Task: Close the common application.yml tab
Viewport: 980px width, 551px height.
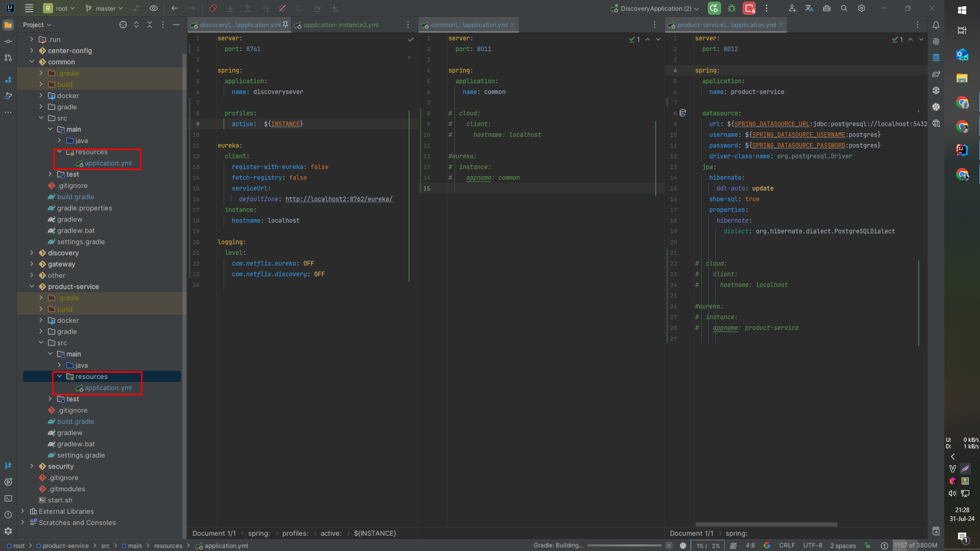Action: 513,25
